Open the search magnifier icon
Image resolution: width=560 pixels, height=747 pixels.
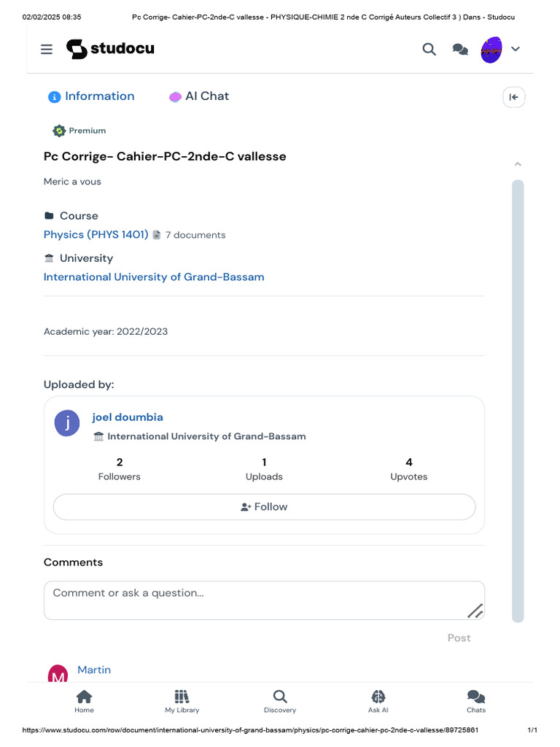tap(429, 49)
